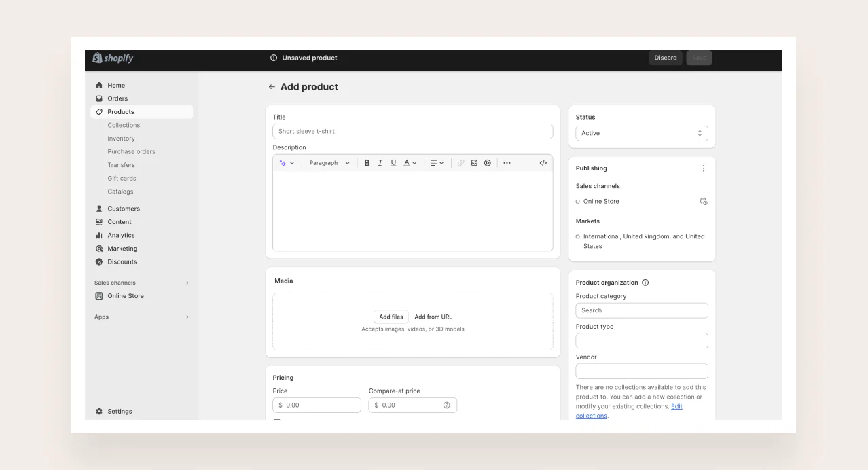Switch description editor to HTML view

tap(543, 163)
